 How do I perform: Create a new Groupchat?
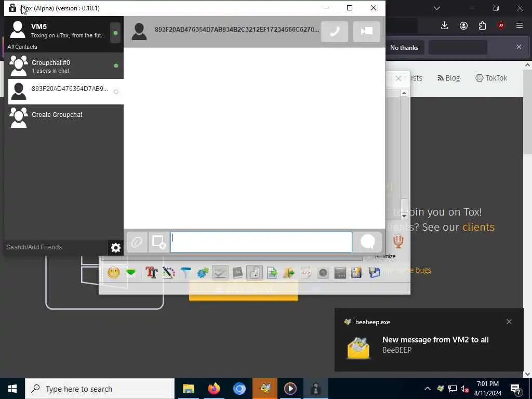tap(64, 117)
